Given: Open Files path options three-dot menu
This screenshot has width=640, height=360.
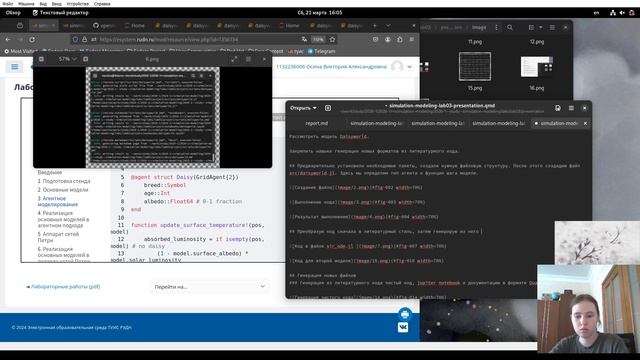Looking at the screenshot, I should tap(496, 27).
